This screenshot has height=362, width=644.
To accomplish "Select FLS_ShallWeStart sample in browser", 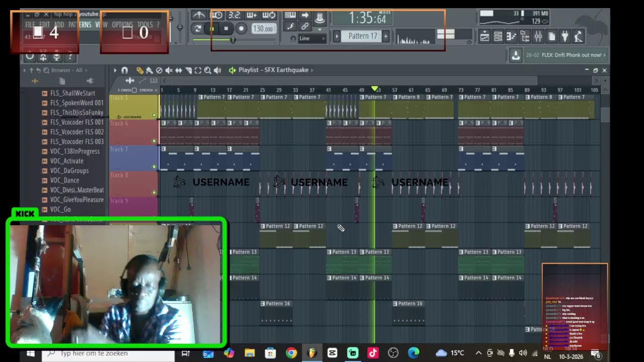I will click(72, 94).
